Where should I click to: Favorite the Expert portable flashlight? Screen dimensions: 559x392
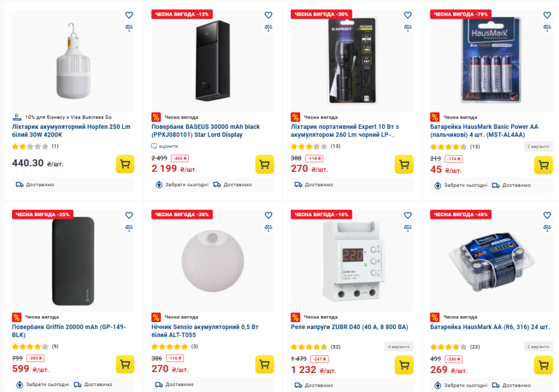tap(408, 15)
